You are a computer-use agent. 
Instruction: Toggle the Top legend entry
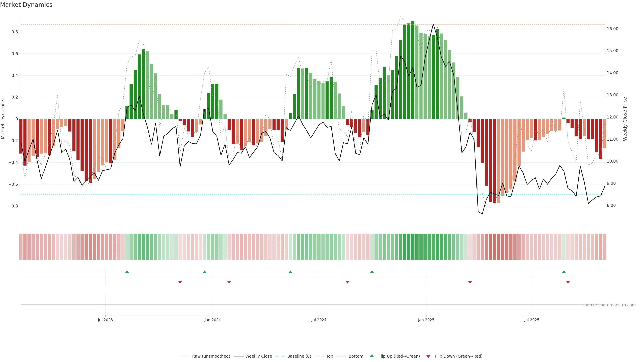(x=330, y=356)
